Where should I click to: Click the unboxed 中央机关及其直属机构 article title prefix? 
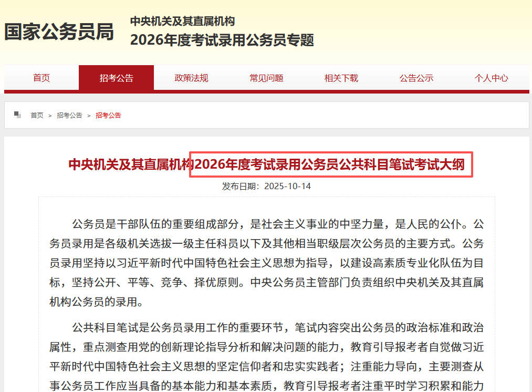click(129, 164)
